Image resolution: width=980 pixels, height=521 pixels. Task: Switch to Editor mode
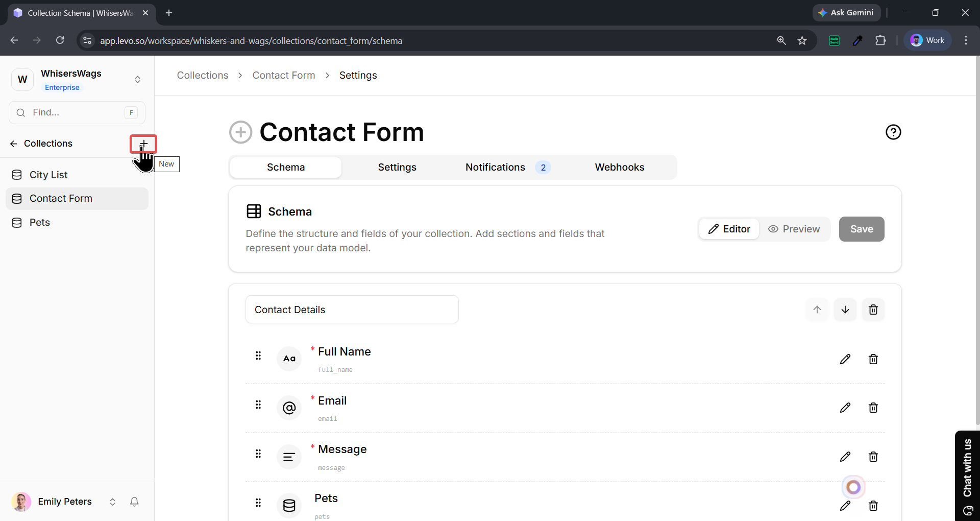point(729,229)
